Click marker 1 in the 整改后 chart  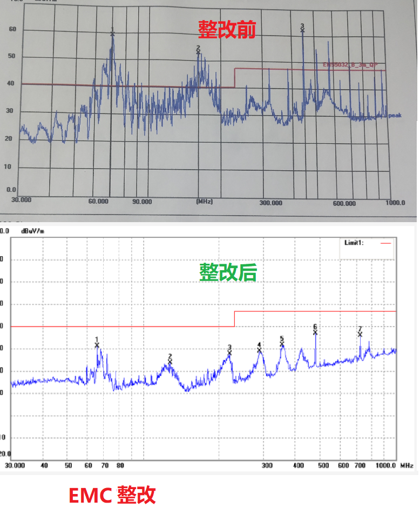97,344
